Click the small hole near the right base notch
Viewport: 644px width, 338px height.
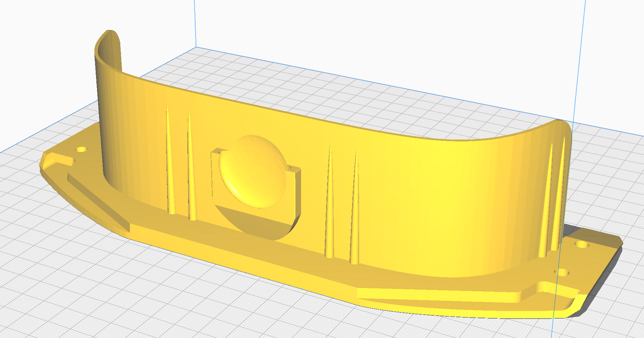point(562,273)
